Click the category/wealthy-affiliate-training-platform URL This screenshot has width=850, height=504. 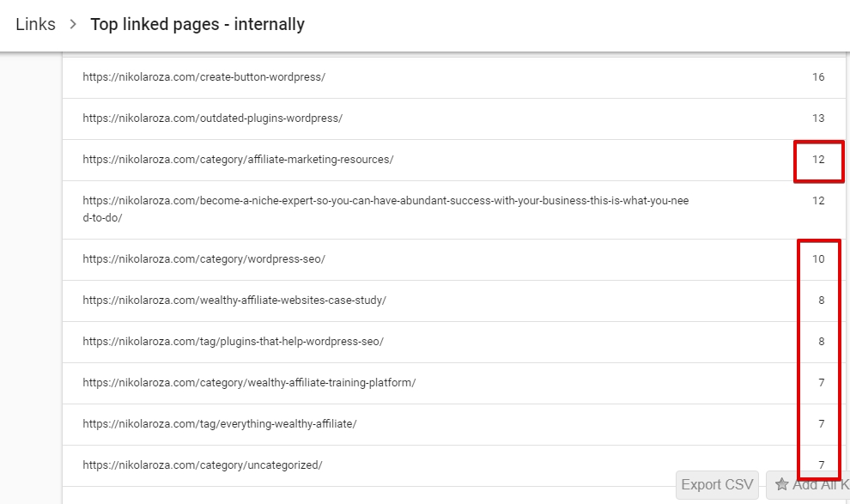click(x=249, y=383)
